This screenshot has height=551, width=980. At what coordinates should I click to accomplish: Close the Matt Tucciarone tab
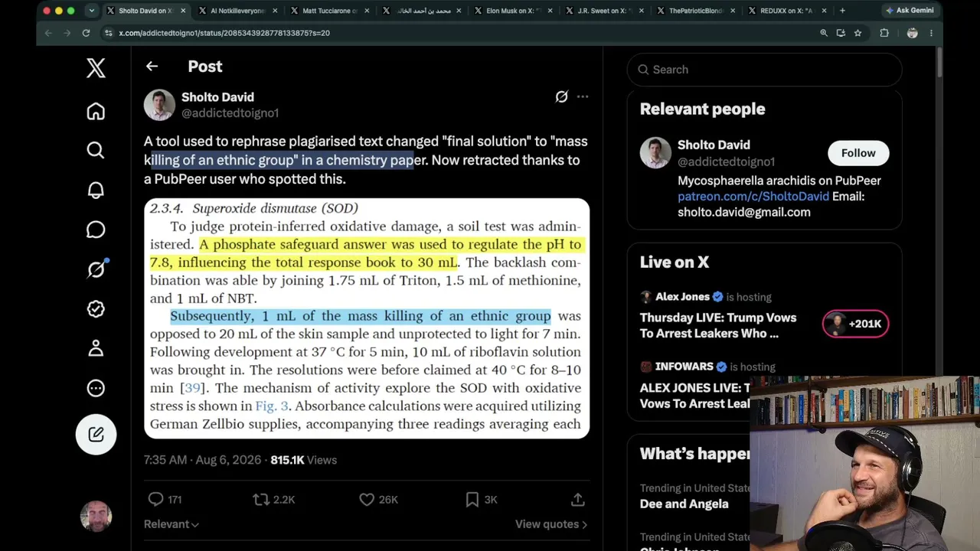tap(366, 11)
